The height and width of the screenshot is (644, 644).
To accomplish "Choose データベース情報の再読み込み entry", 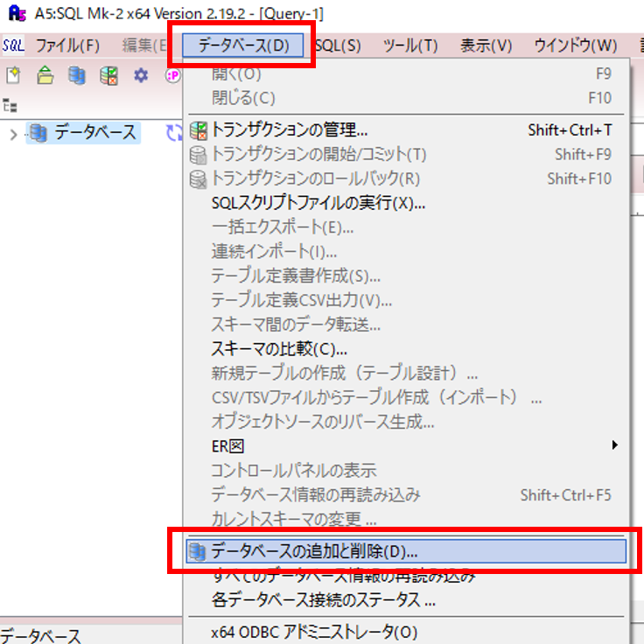I will [x=408, y=494].
